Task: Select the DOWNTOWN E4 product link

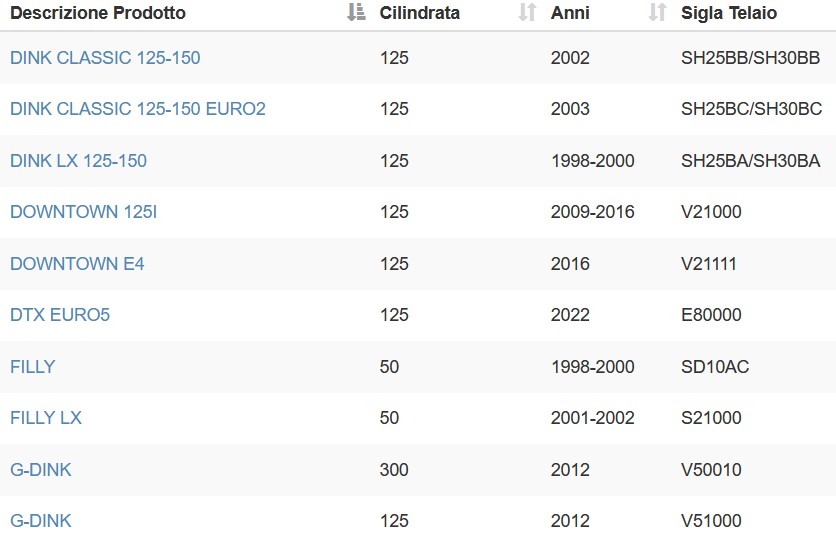Action: click(x=77, y=263)
